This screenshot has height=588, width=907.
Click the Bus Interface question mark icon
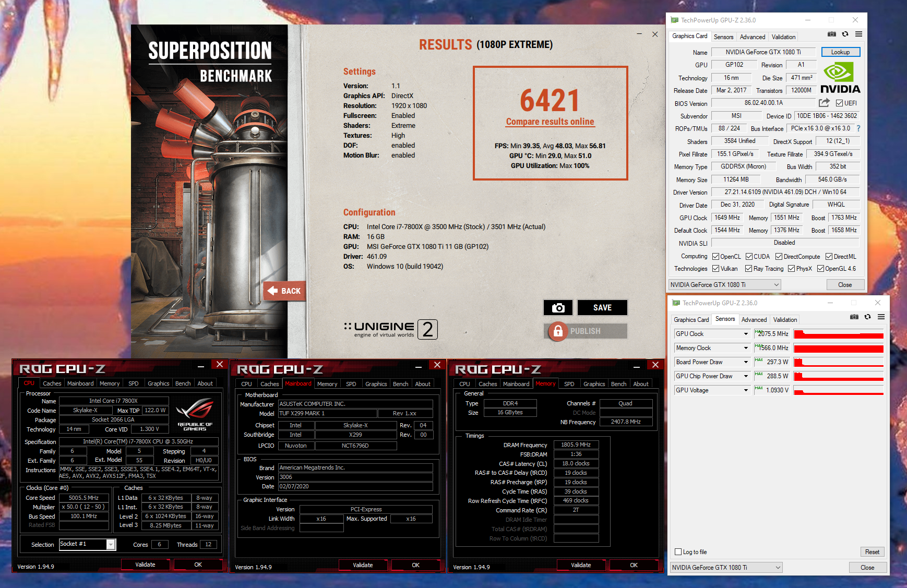click(x=858, y=128)
